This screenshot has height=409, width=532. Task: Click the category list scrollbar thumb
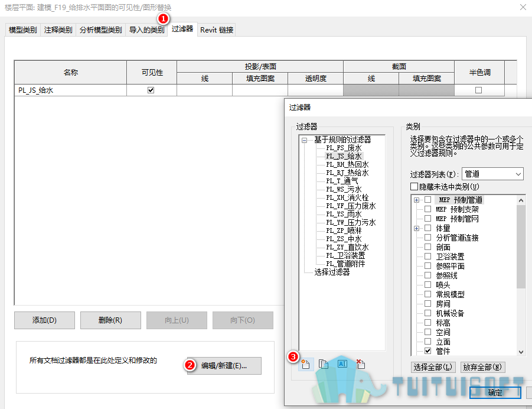521,246
